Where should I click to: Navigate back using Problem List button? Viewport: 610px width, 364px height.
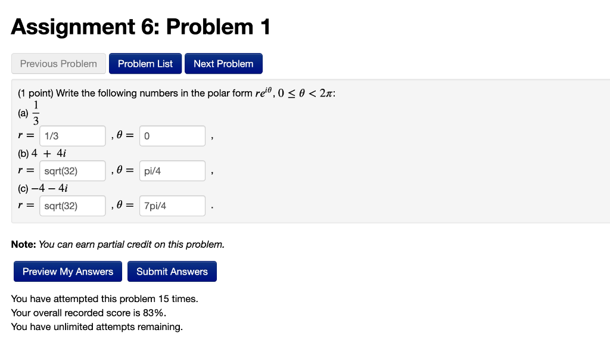[145, 63]
